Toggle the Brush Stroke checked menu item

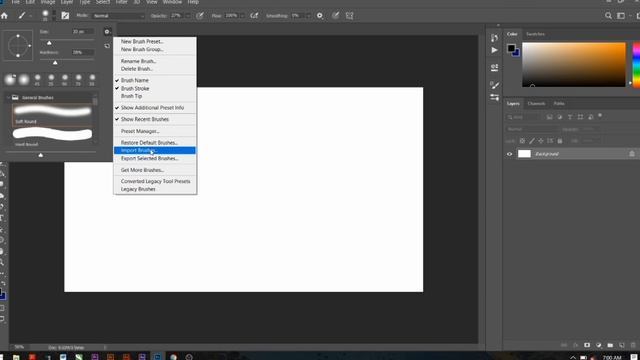click(135, 88)
